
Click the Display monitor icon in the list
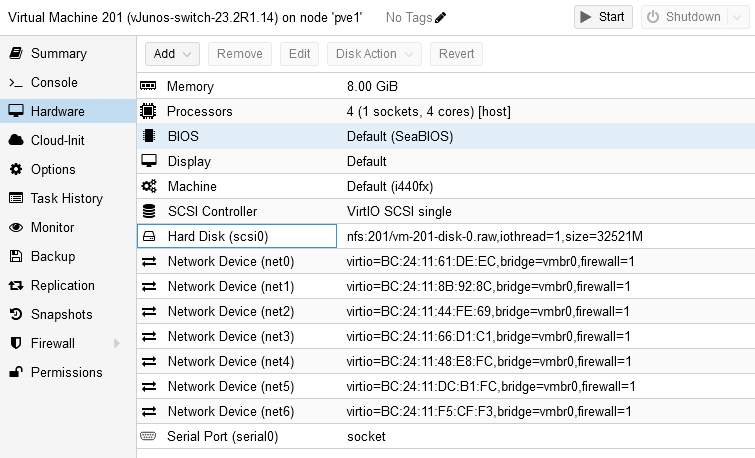(149, 161)
